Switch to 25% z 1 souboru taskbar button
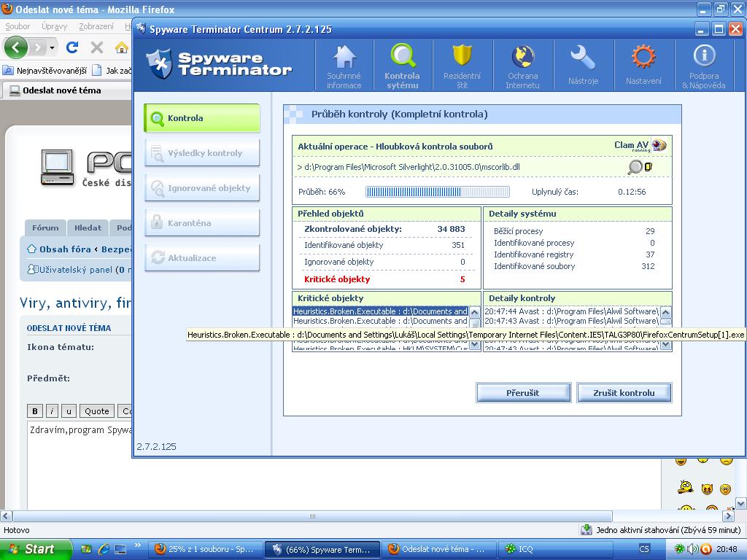 tap(205, 549)
